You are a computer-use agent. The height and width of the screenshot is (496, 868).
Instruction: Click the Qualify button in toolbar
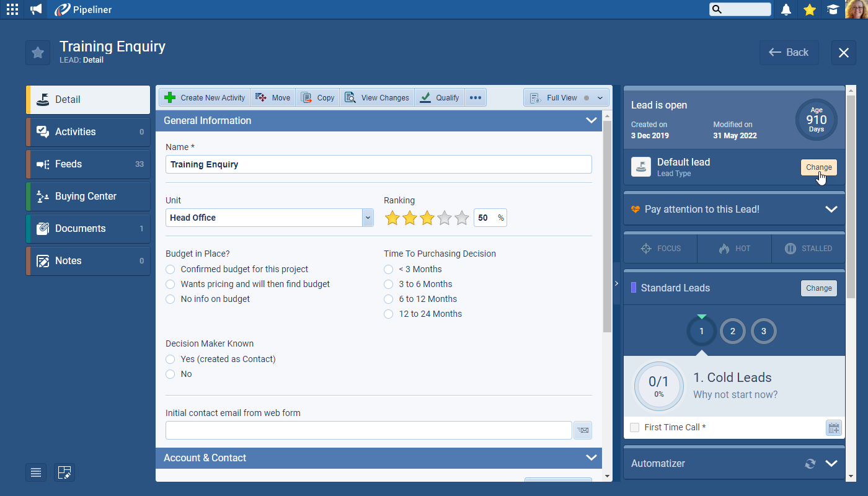pyautogui.click(x=440, y=98)
